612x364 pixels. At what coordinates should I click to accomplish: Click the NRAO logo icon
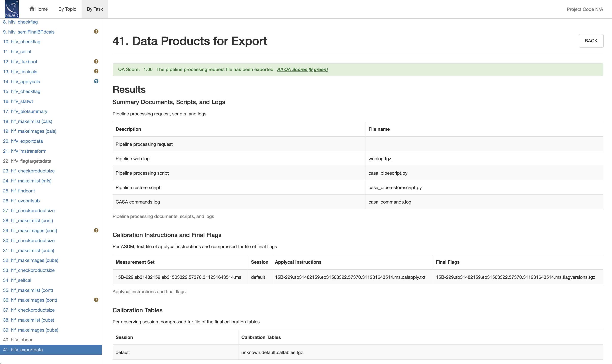pyautogui.click(x=12, y=9)
